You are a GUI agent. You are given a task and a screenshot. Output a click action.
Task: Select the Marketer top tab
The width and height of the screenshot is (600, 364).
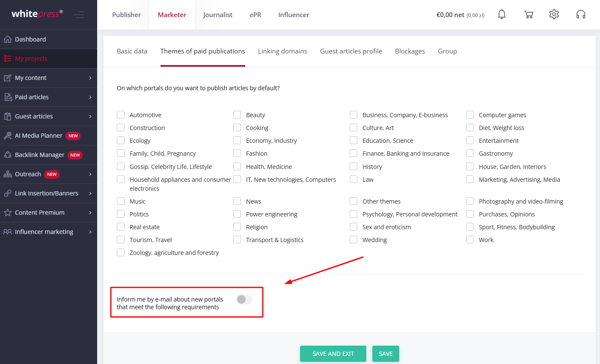click(x=172, y=15)
